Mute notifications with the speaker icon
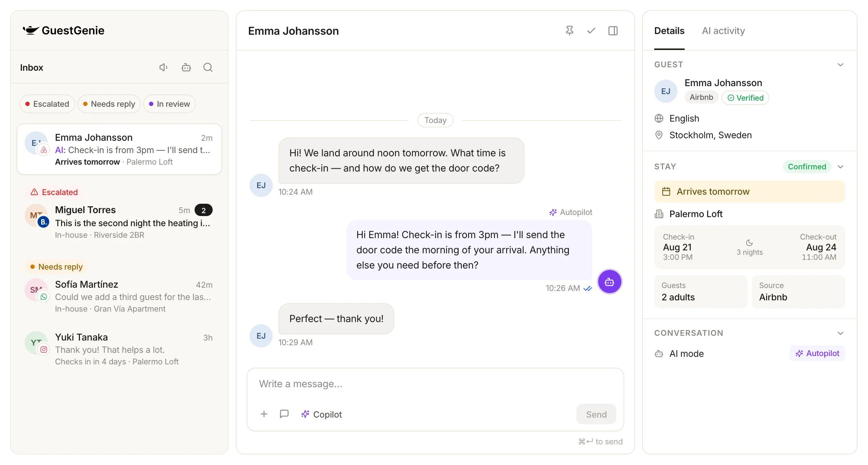Screen dimensions: 868x465 tap(163, 67)
